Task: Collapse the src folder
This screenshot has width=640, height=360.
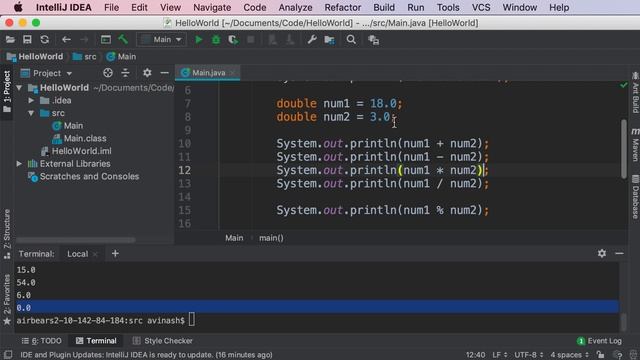Action: pos(31,113)
